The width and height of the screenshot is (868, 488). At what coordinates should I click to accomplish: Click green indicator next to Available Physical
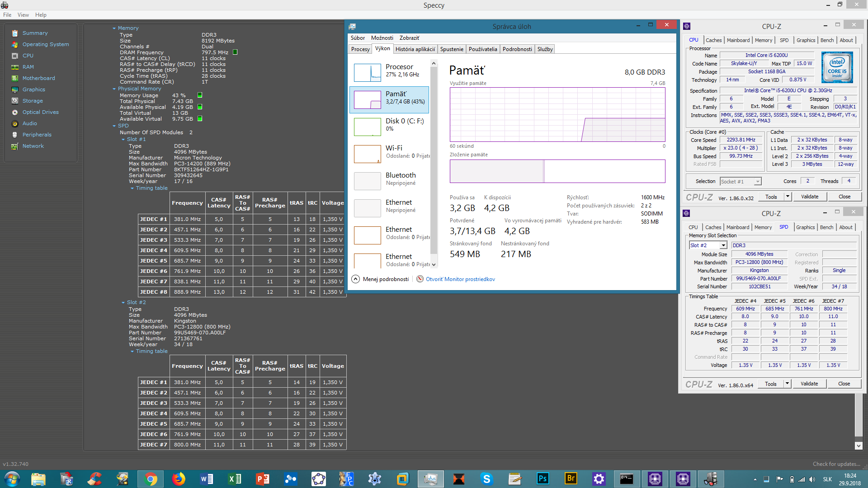pyautogui.click(x=200, y=107)
